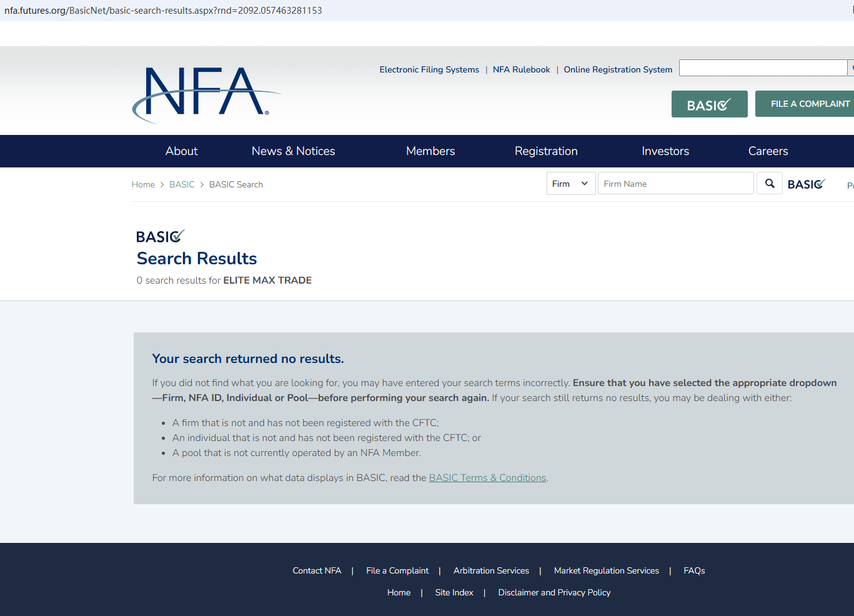Click the Firm Name input field
The width and height of the screenshot is (854, 616).
click(x=676, y=184)
